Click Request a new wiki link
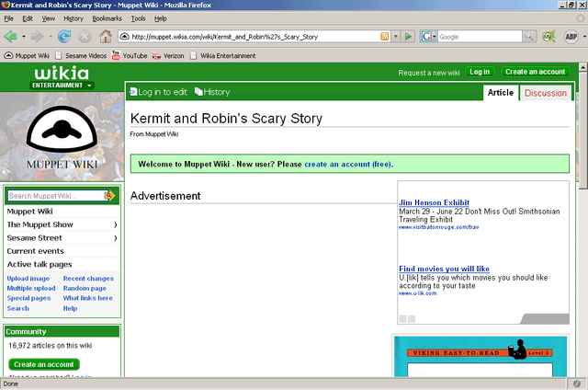The image size is (588, 390). point(429,73)
